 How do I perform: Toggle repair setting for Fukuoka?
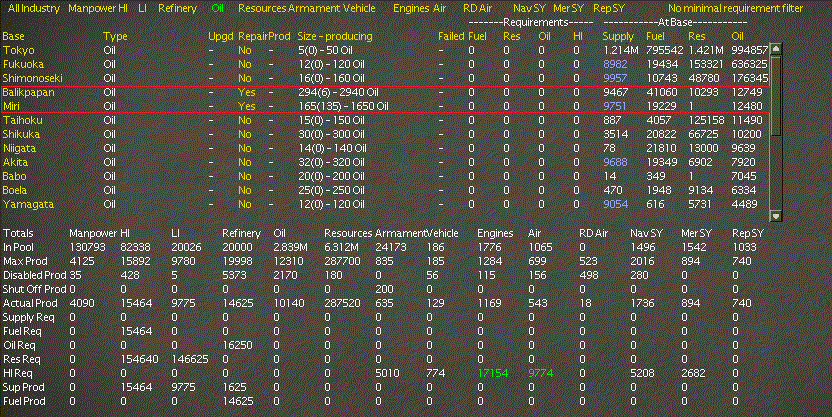245,64
